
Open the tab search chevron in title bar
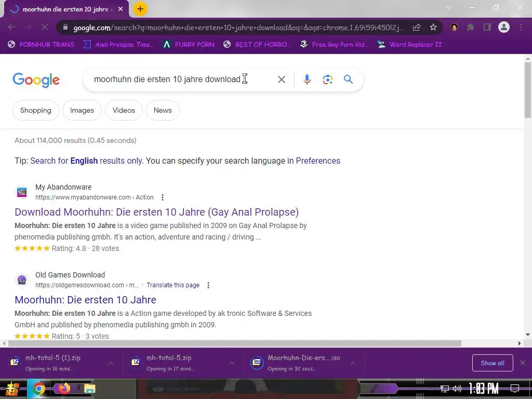click(x=448, y=7)
